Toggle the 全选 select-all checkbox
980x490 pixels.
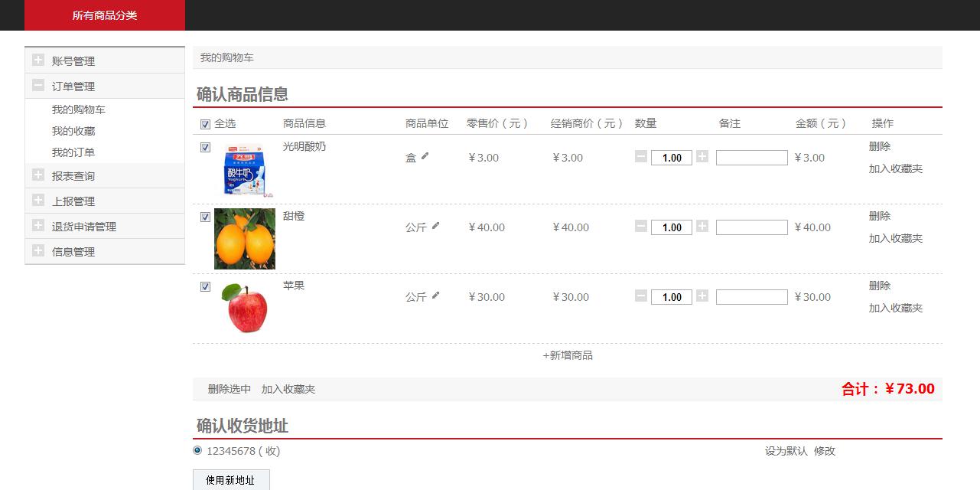coord(205,124)
